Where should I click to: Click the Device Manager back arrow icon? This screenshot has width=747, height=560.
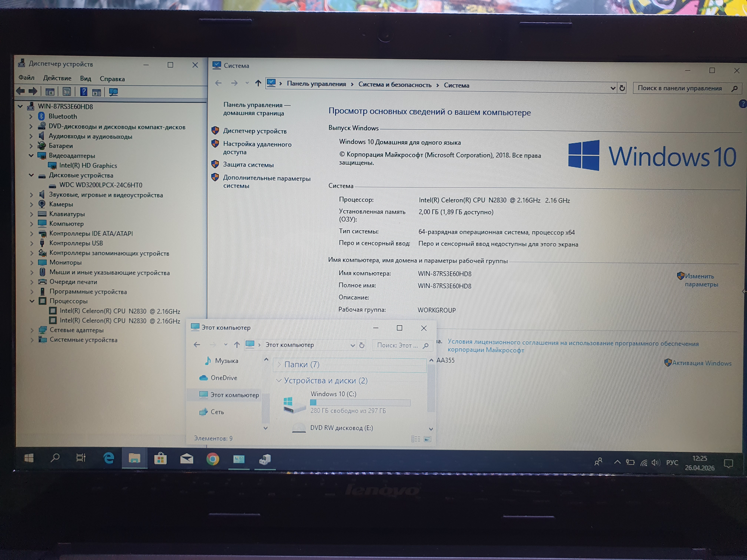tap(21, 91)
